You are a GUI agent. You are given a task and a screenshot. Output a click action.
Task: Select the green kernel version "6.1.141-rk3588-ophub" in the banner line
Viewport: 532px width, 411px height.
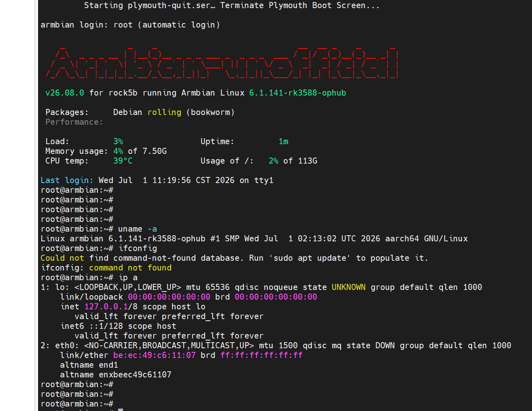pos(298,93)
